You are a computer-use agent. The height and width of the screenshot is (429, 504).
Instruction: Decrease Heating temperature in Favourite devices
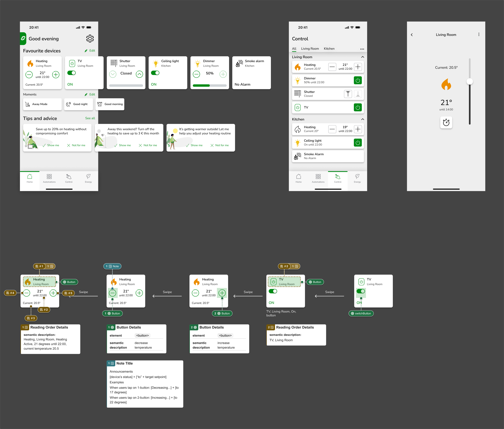pos(29,75)
